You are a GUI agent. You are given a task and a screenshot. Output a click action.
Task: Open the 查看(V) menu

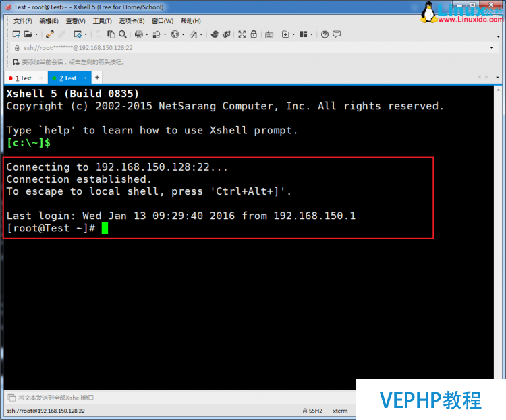76,21
